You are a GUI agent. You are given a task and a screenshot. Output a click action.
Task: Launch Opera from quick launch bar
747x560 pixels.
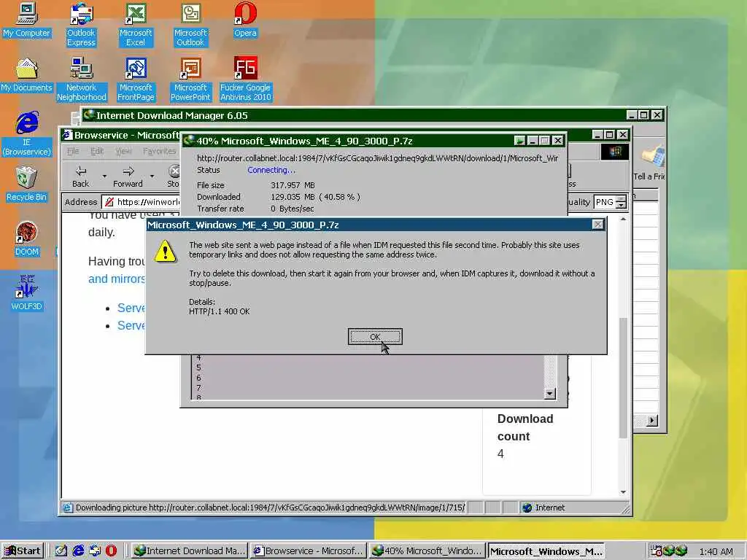click(111, 551)
